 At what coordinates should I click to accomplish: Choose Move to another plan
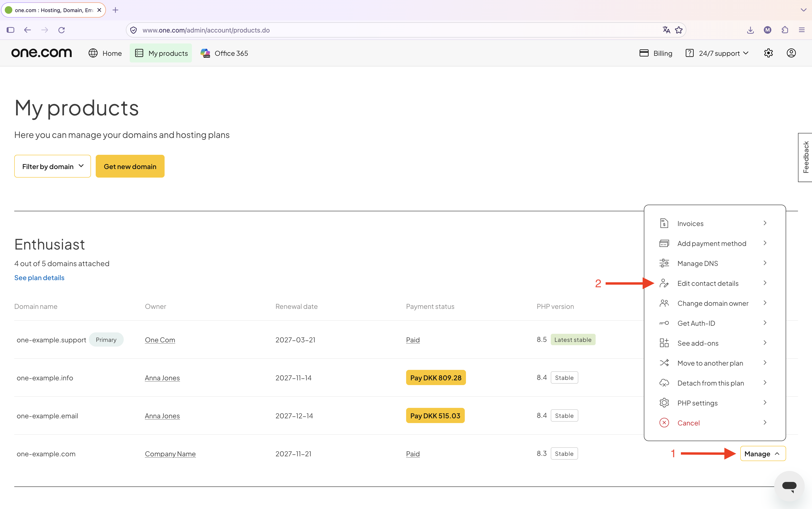coord(714,363)
